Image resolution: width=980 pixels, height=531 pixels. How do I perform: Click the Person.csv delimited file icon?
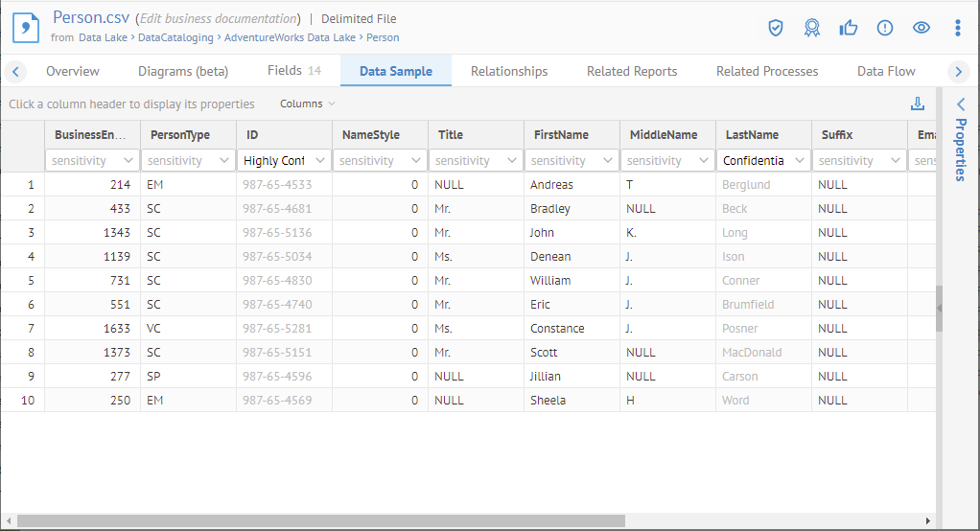[25, 28]
